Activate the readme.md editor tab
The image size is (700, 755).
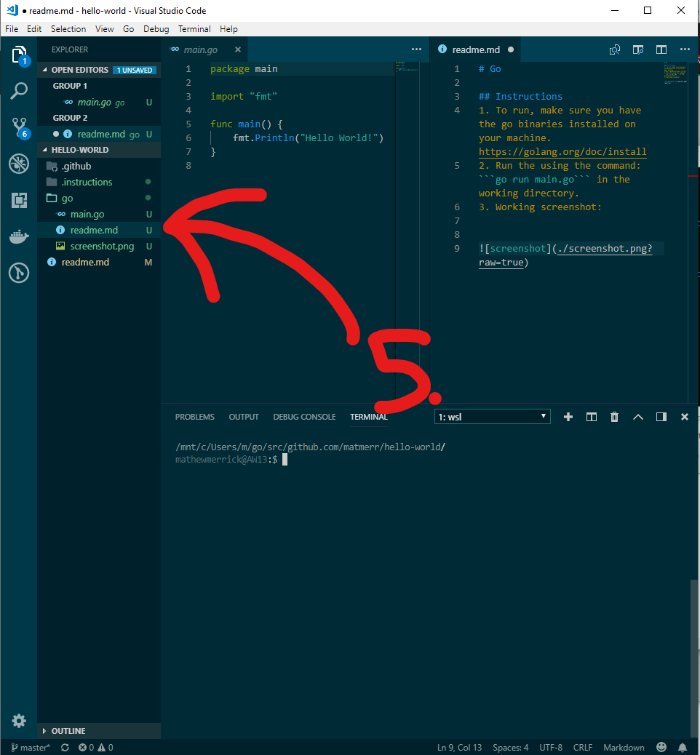point(475,49)
